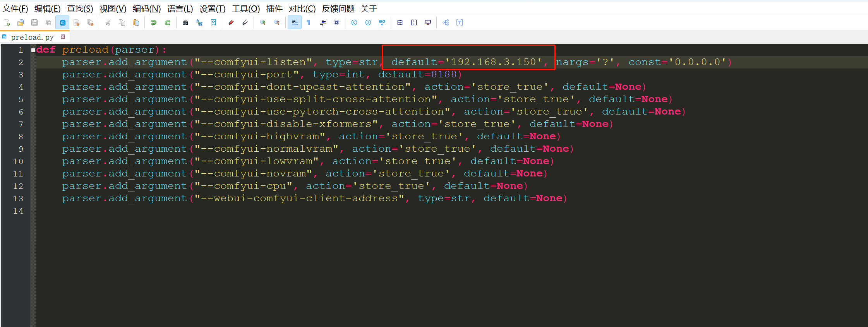Click '--comfyui-disable-xformers' string
Screen dimensions: 868x327
coord(286,124)
